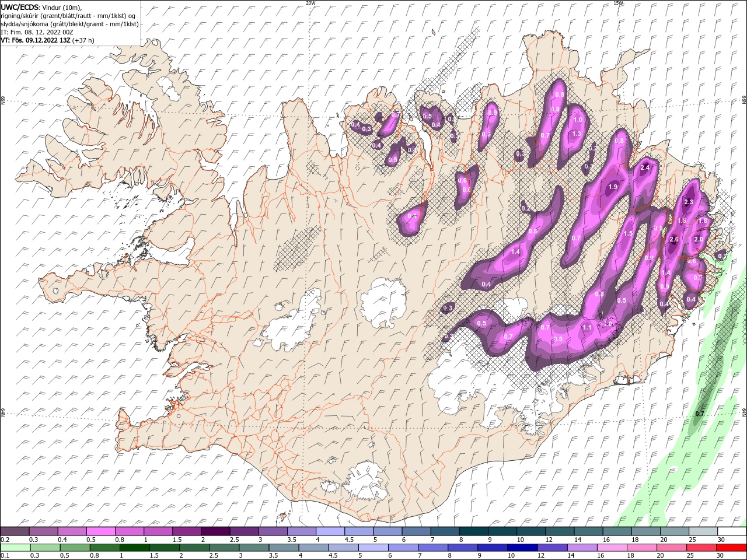This screenshot has width=747, height=560.
Task: Click the '(+37 h)' forecast offset text
Action: coord(83,40)
